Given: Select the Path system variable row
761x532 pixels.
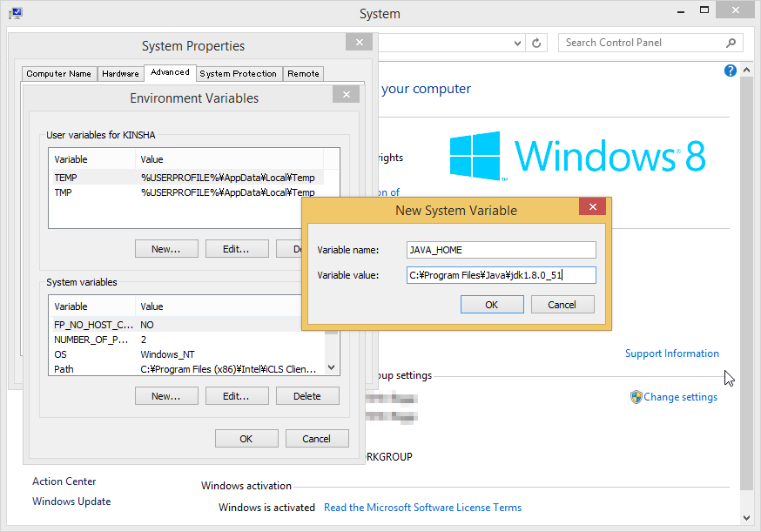Looking at the screenshot, I should (187, 369).
